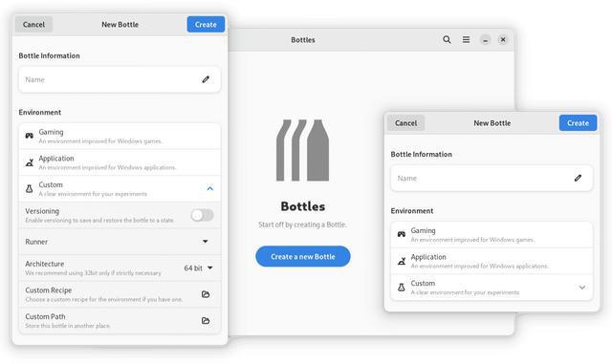The image size is (612, 364).
Task: Click 'Start off by creating a Bottle.' text
Action: point(302,225)
